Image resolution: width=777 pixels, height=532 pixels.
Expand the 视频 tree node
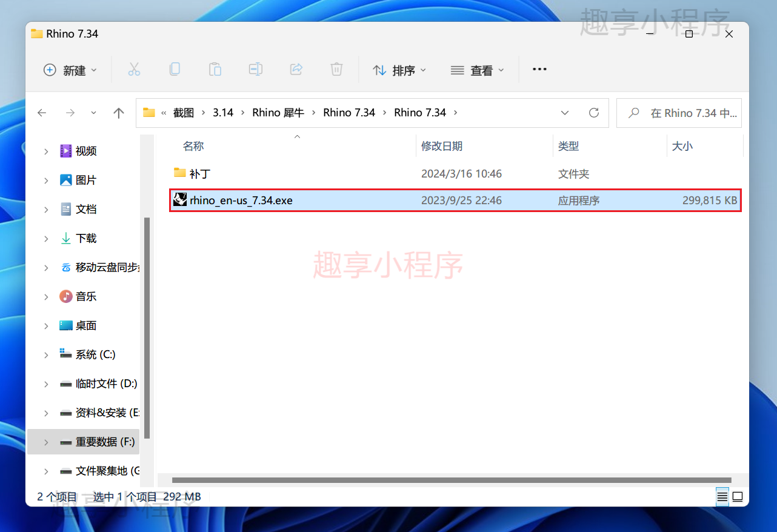click(46, 151)
